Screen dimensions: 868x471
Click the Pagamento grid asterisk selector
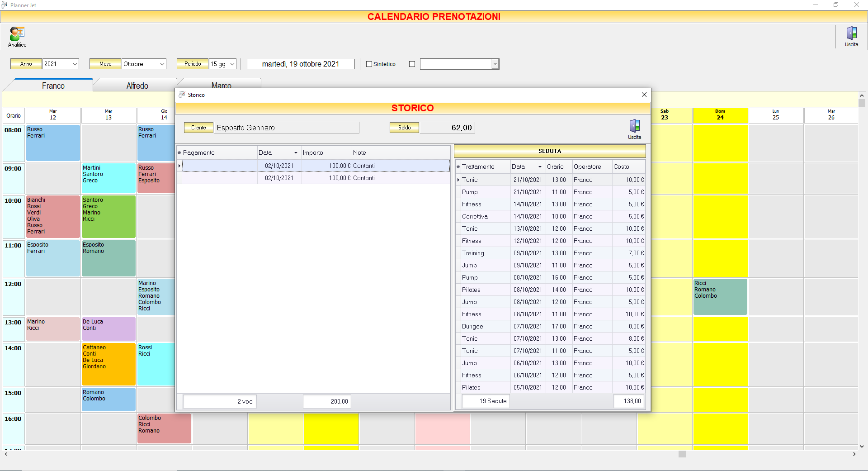click(179, 153)
